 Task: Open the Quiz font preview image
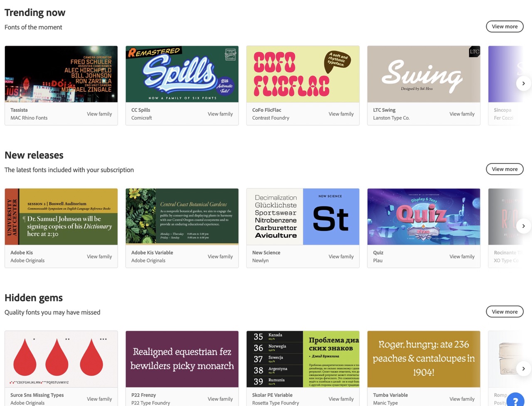[424, 217]
